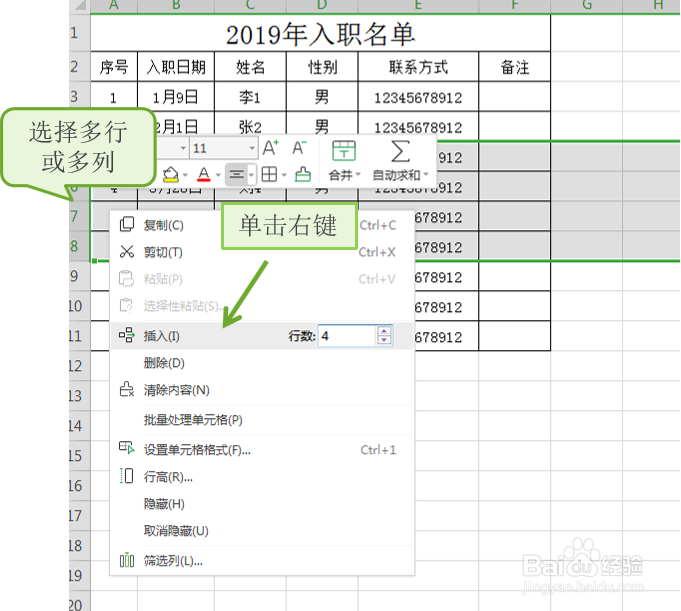Select row header 15

(x=79, y=456)
